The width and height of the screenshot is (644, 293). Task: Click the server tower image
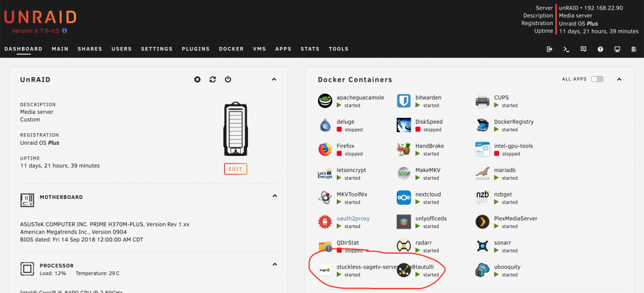pos(236,129)
